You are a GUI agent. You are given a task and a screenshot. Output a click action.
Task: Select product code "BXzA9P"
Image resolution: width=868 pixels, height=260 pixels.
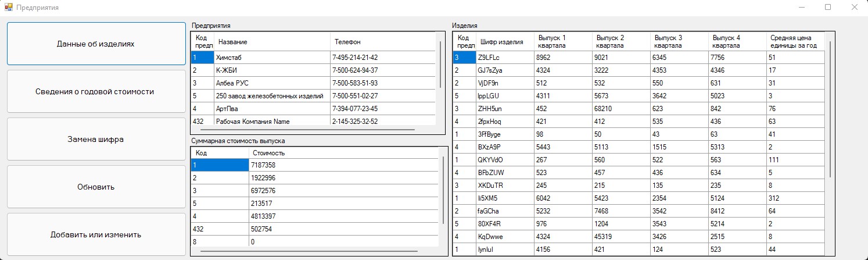(x=505, y=147)
